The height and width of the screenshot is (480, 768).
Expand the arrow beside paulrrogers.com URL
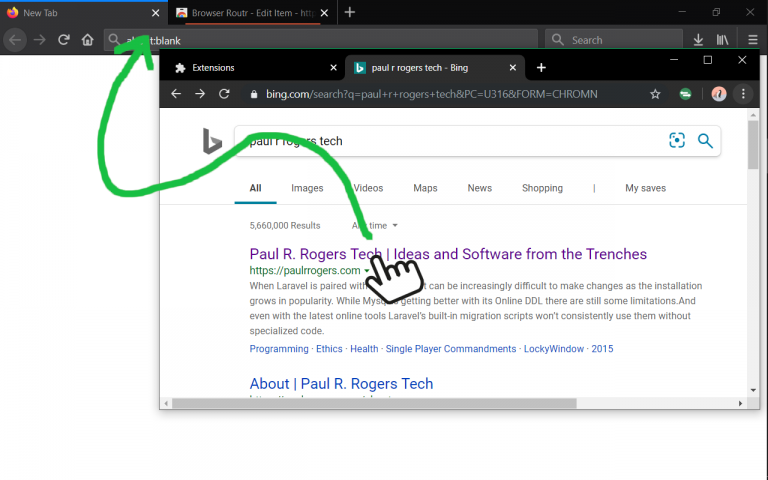(x=366, y=271)
